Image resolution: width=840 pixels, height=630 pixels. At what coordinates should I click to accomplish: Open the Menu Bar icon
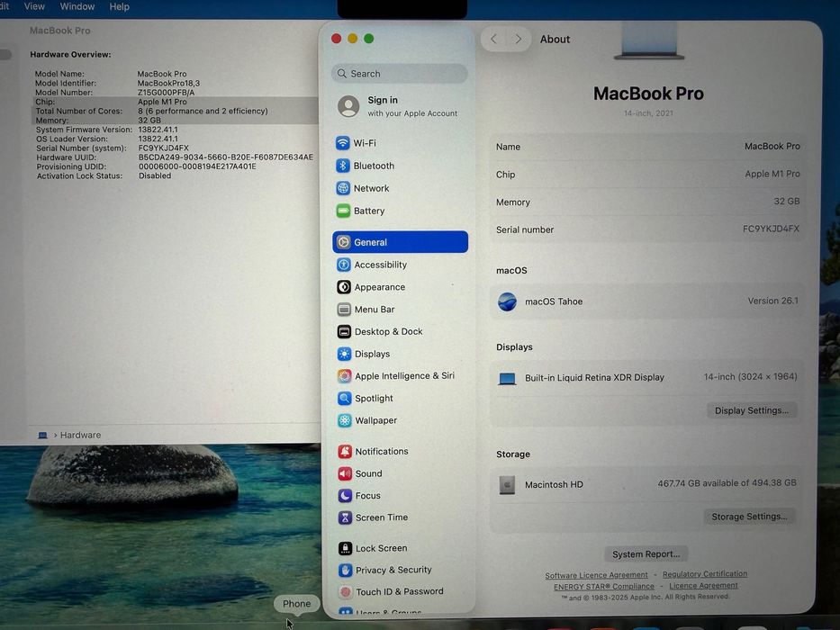click(344, 309)
